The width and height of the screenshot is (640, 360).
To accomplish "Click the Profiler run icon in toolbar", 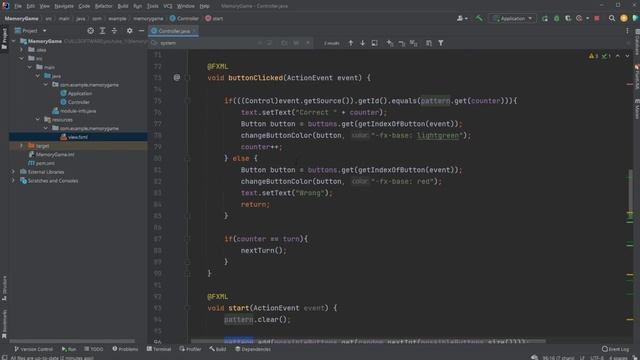I will tap(579, 18).
